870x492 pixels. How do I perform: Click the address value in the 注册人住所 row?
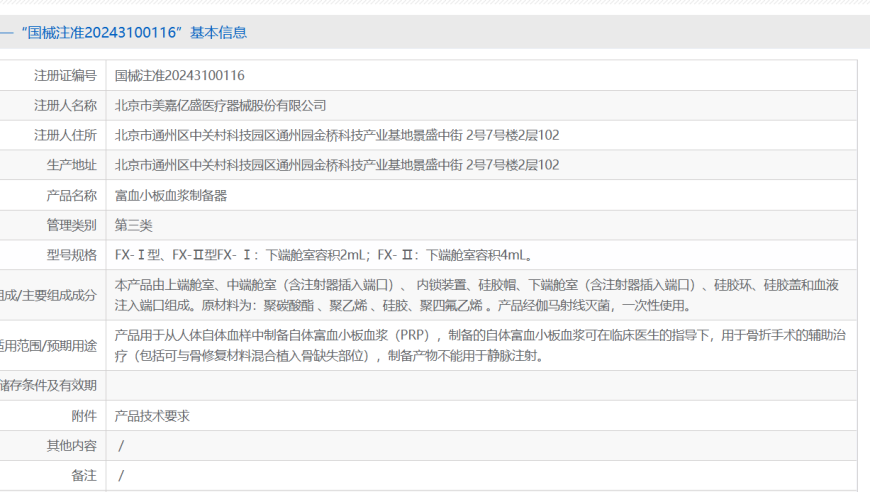(337, 135)
